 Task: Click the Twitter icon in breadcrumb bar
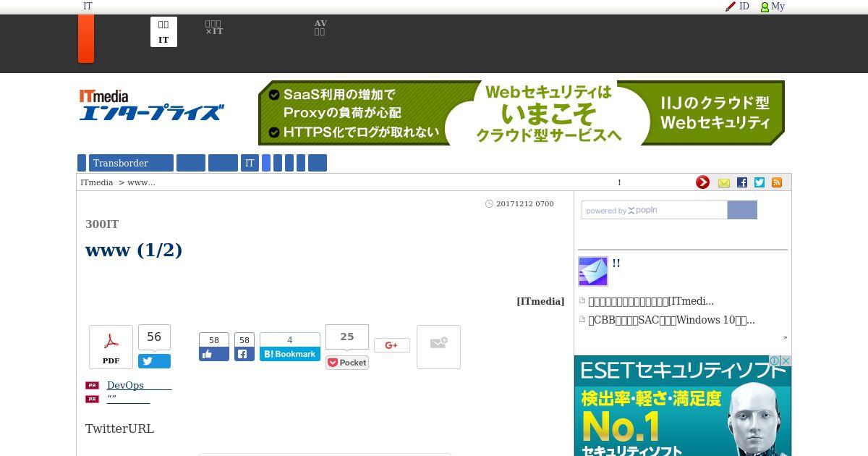click(x=759, y=182)
